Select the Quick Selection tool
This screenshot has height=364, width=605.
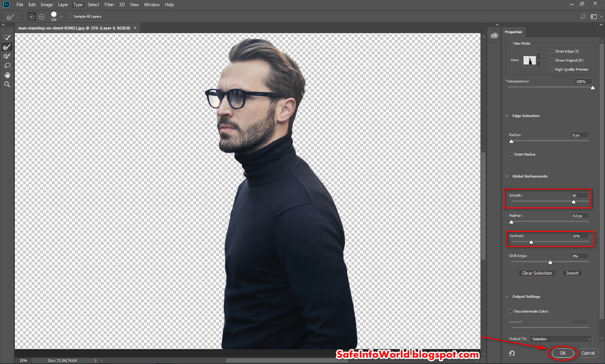coord(6,37)
